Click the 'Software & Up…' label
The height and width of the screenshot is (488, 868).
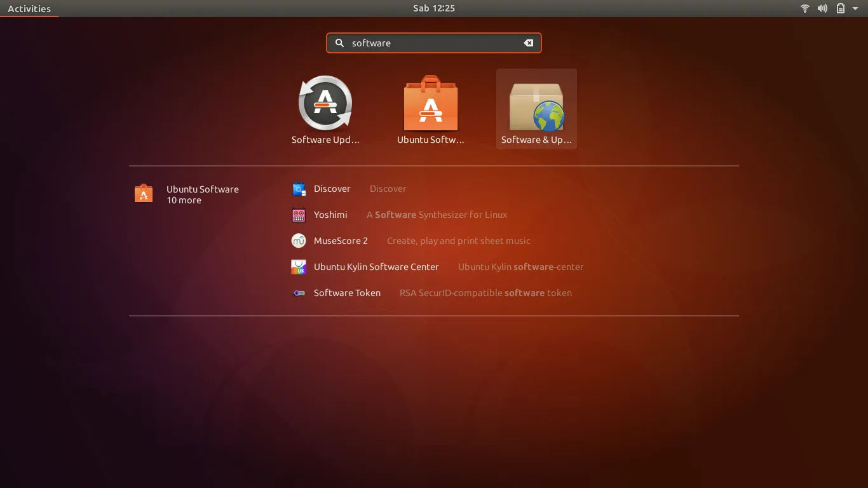click(536, 140)
